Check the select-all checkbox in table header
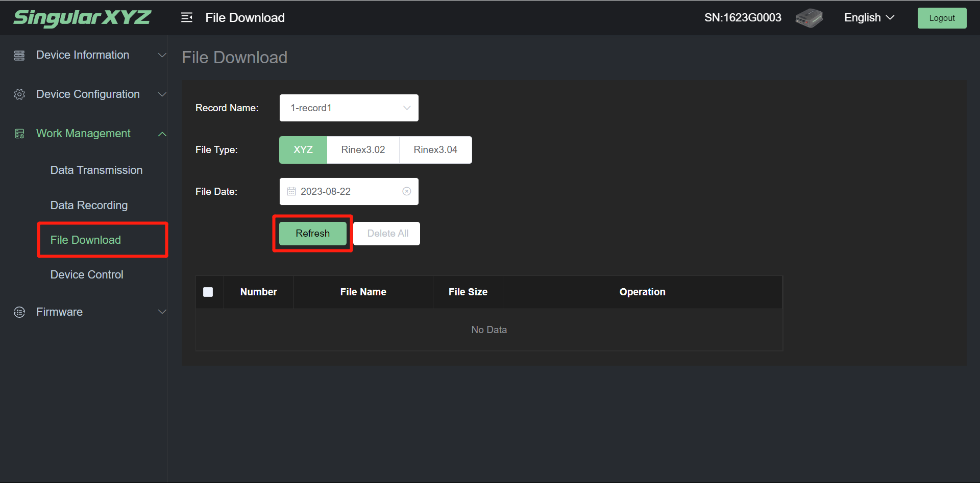 (208, 292)
